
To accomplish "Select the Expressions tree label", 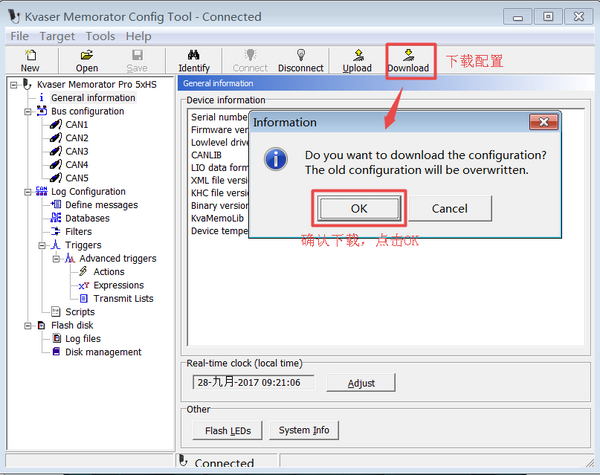I will (119, 285).
